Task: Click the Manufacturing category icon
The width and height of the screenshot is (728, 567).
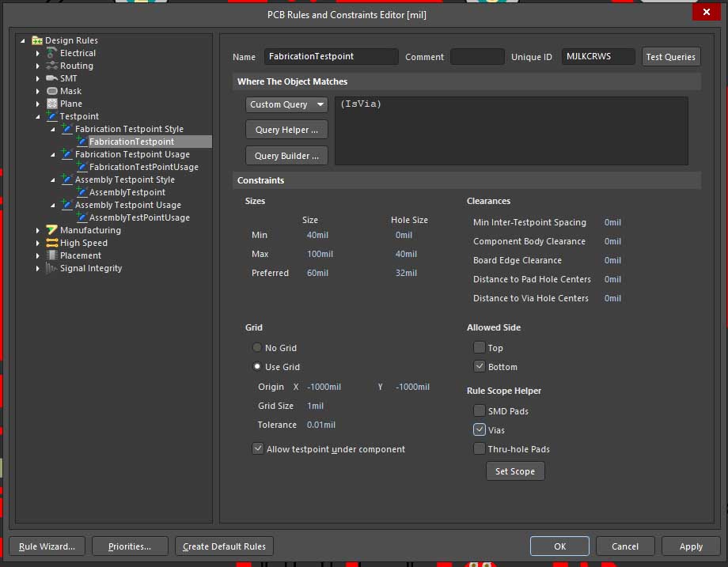Action: tap(52, 230)
